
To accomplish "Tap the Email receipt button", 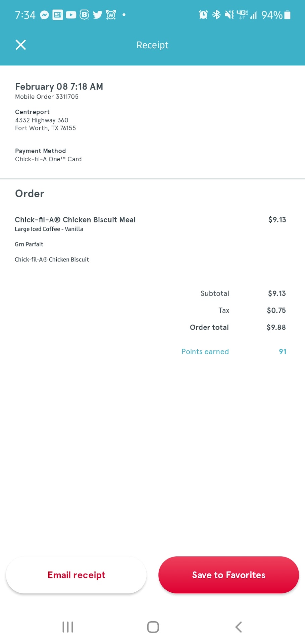I will point(76,575).
